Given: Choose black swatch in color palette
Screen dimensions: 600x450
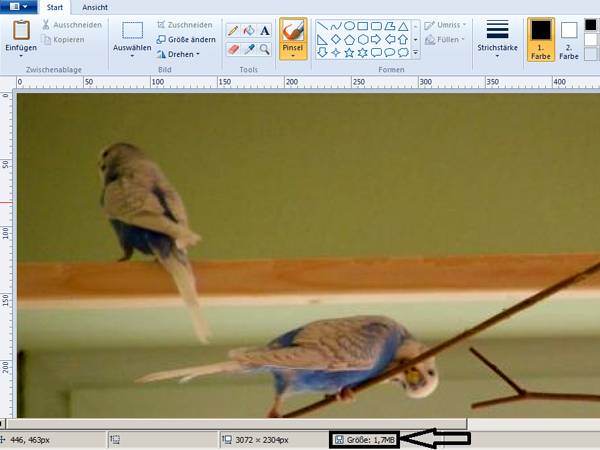Looking at the screenshot, I should point(591,25).
